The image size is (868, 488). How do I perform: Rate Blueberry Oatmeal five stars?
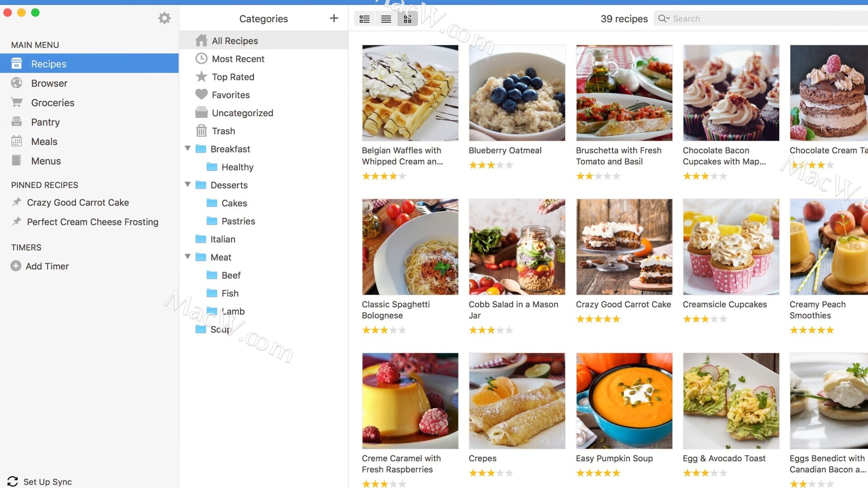[x=509, y=165]
